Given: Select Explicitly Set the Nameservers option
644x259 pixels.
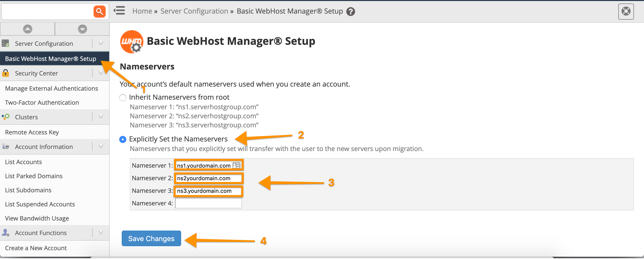Looking at the screenshot, I should coord(123,139).
